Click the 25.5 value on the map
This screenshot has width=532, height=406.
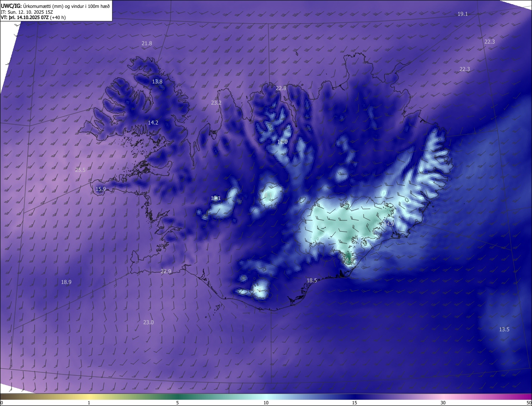80,170
